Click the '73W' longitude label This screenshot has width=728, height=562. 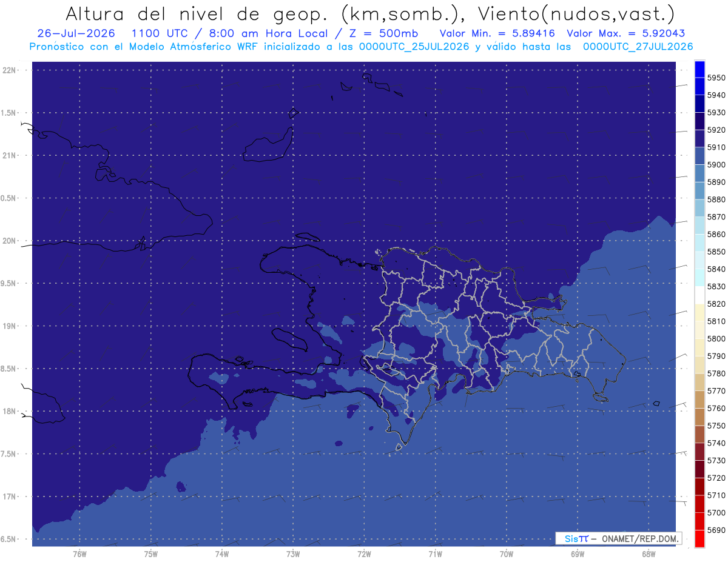pos(292,554)
